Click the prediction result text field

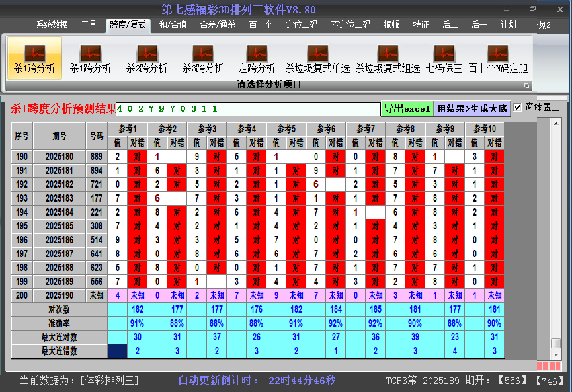pos(248,108)
